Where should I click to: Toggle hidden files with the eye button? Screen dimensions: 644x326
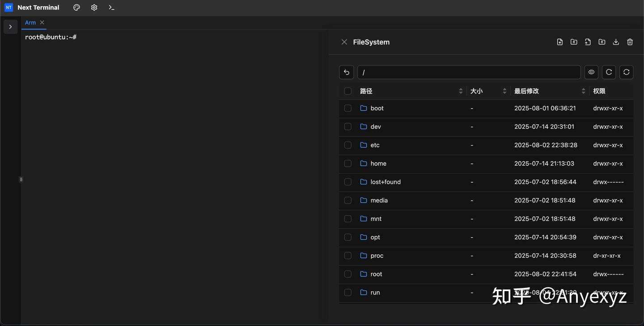[x=591, y=72]
